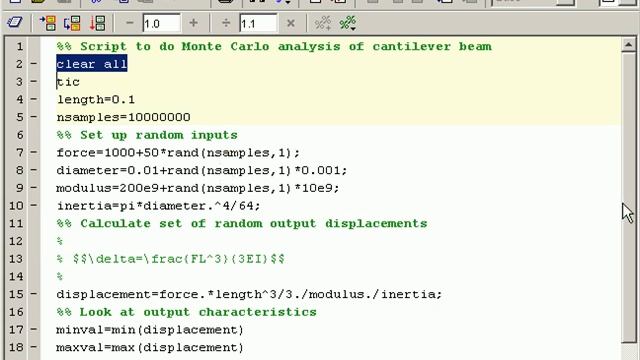The image size is (640, 360).
Task: Click the LaTeX '$$\delta=\frac' comment line
Action: (x=171, y=259)
